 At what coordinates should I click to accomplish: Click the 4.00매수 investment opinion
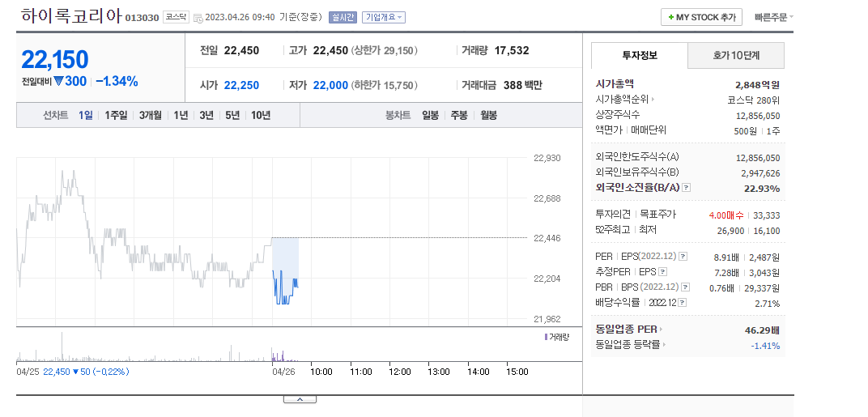(x=725, y=215)
